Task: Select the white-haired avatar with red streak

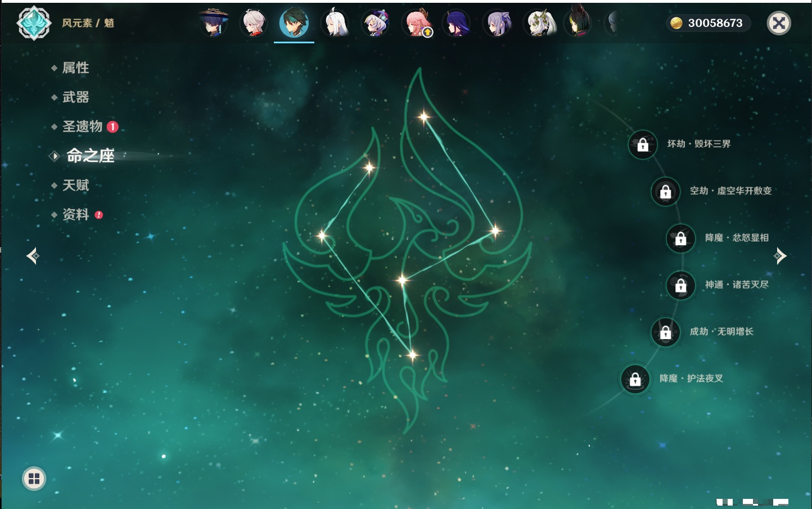Action: coord(254,23)
